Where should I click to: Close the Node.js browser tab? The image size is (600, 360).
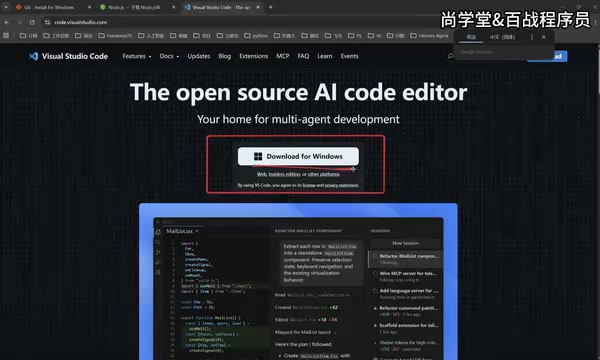[173, 7]
